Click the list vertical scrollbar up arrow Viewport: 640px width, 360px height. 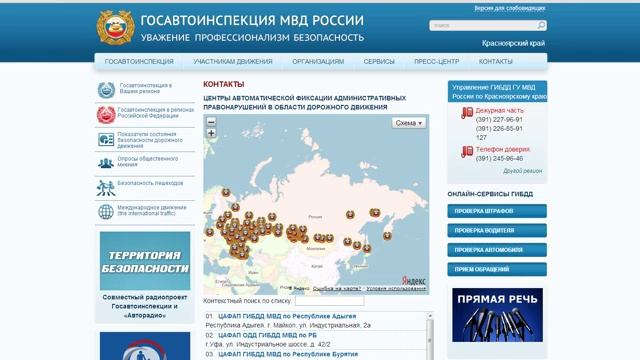pyautogui.click(x=430, y=316)
